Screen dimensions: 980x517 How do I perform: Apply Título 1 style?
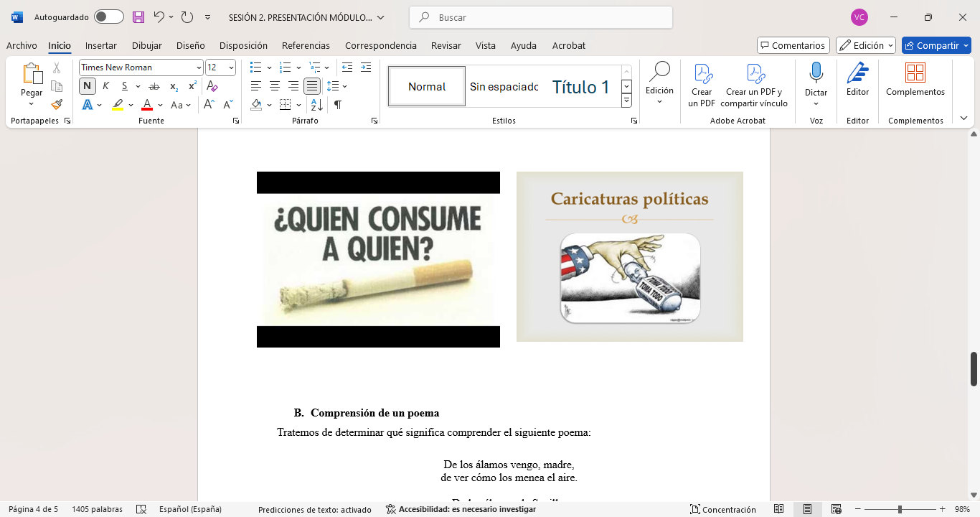click(x=581, y=87)
